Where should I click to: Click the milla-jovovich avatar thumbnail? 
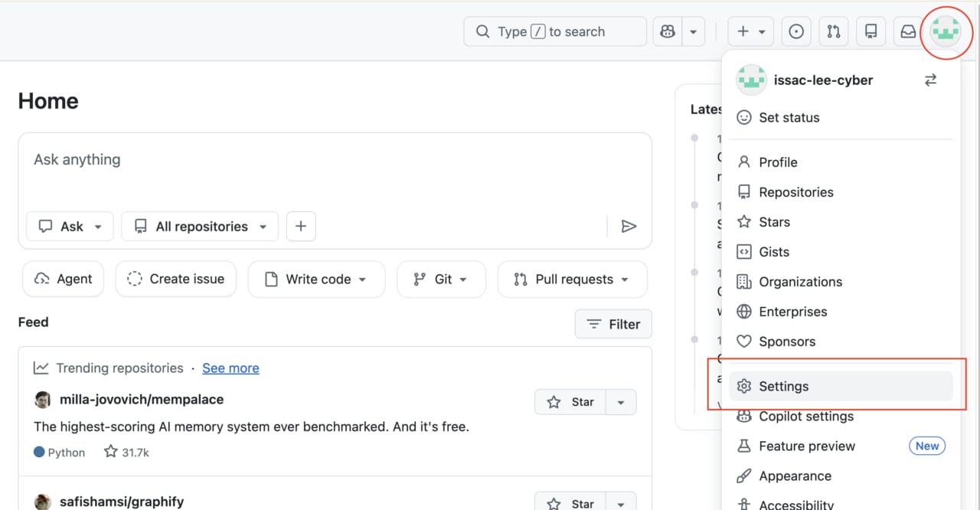(x=43, y=400)
